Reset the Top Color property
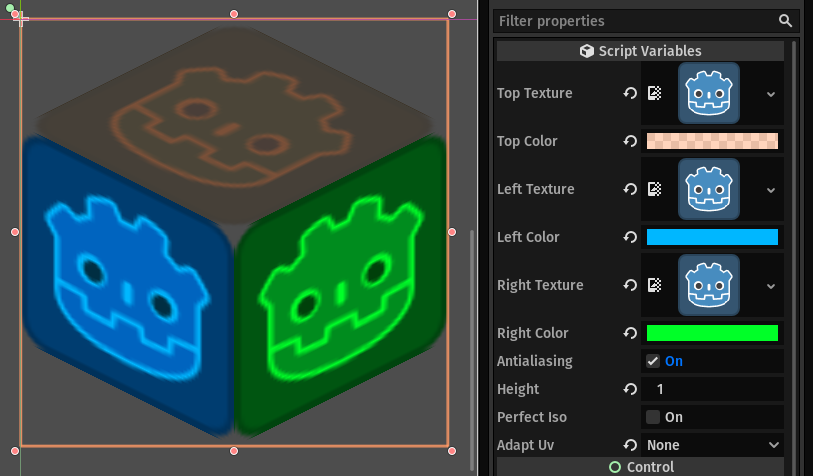Viewport: 813px width, 476px height. [630, 141]
